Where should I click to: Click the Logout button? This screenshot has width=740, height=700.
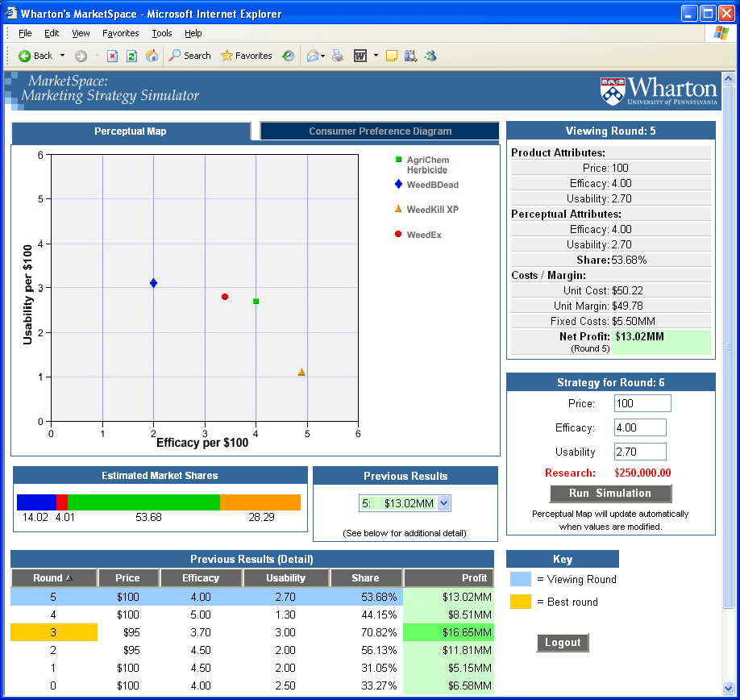[x=563, y=643]
